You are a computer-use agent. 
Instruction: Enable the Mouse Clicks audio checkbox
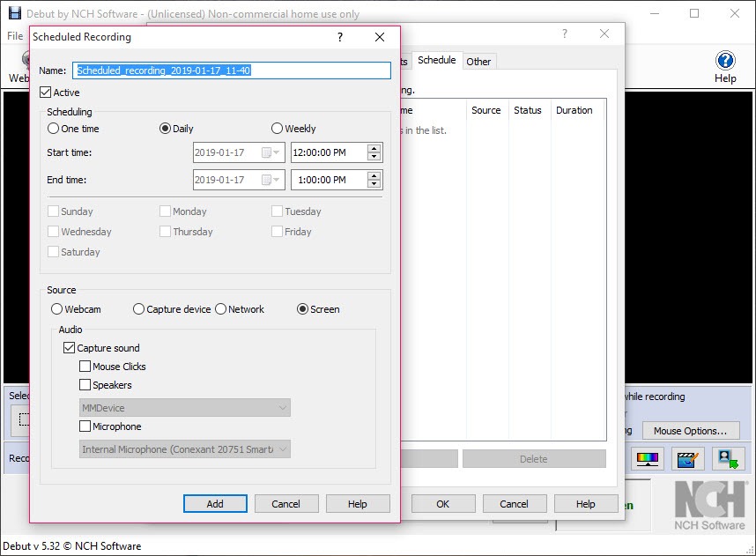(x=85, y=367)
